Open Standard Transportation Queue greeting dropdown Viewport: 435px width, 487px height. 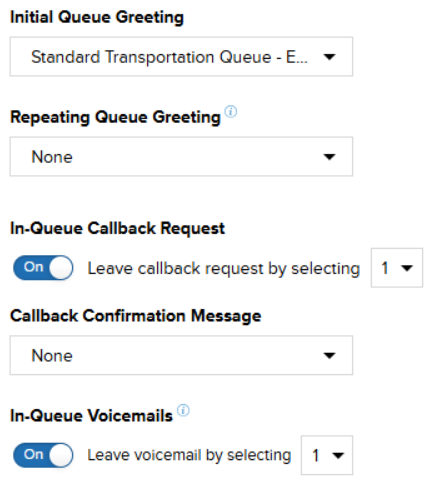181,57
